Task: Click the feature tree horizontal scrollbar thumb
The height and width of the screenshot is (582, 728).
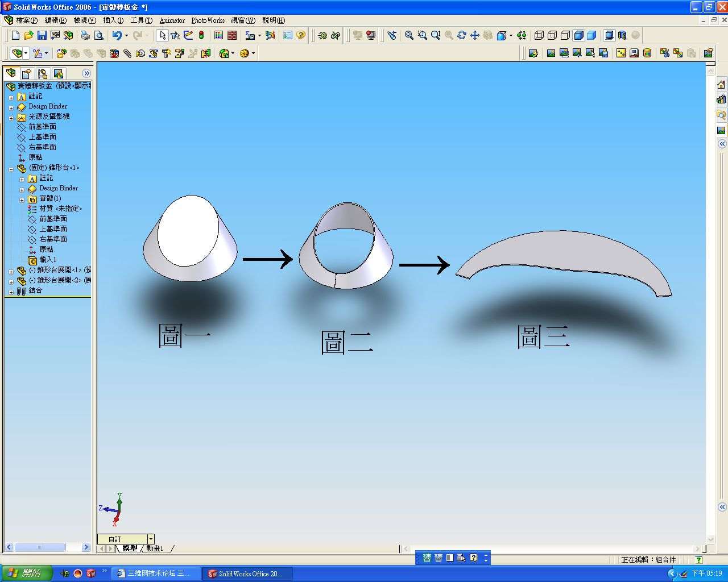Action: pyautogui.click(x=40, y=547)
